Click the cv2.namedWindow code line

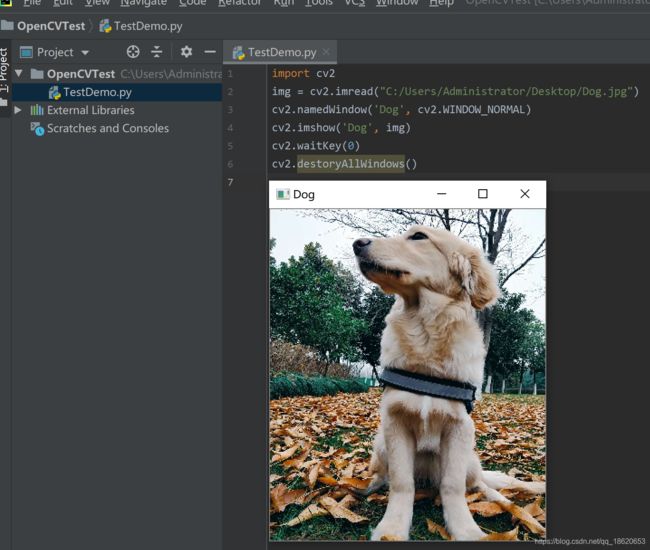tap(401, 109)
